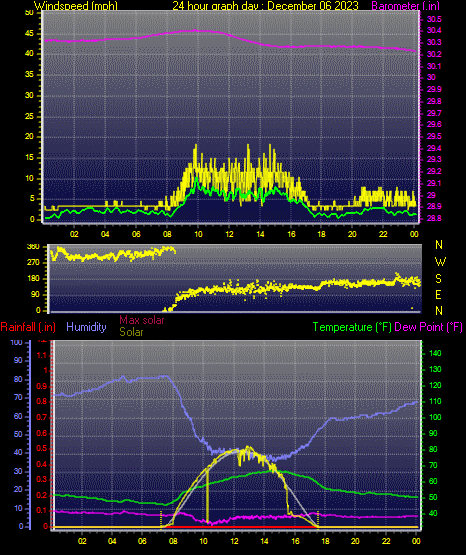Click the 25 mph windspeed axis value
This screenshot has width=466, height=555.
pyautogui.click(x=29, y=116)
